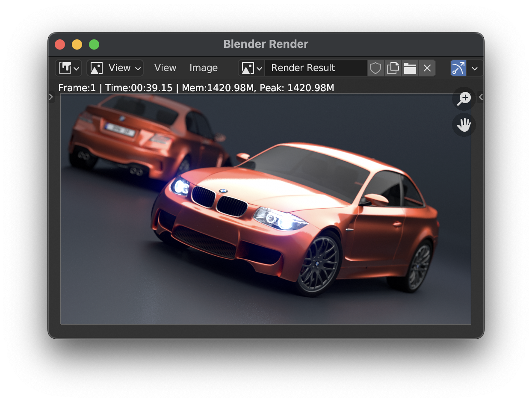This screenshot has width=532, height=402.
Task: Click the new image copy icon
Action: pos(393,68)
